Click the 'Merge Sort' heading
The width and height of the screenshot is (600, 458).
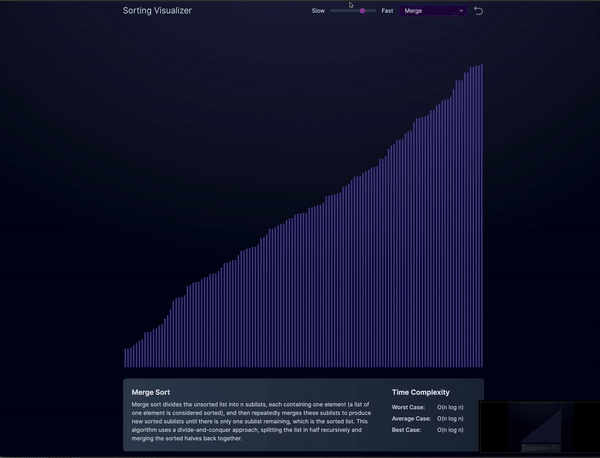pyautogui.click(x=151, y=392)
